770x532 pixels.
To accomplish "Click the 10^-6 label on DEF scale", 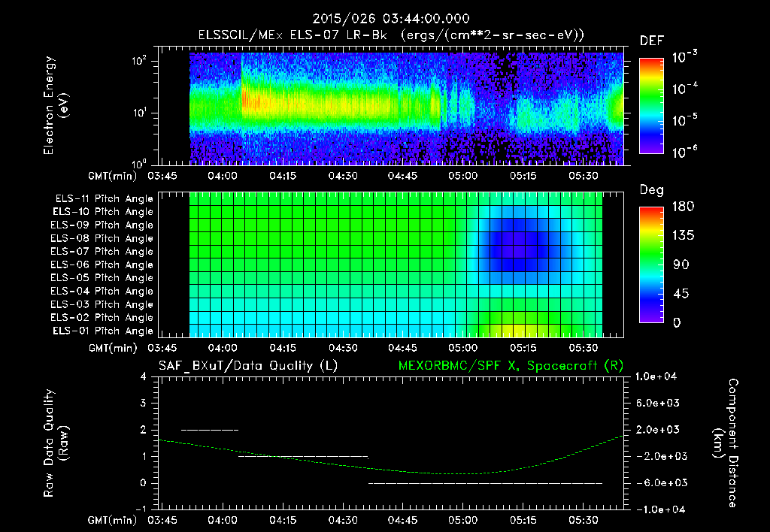I will [x=684, y=152].
